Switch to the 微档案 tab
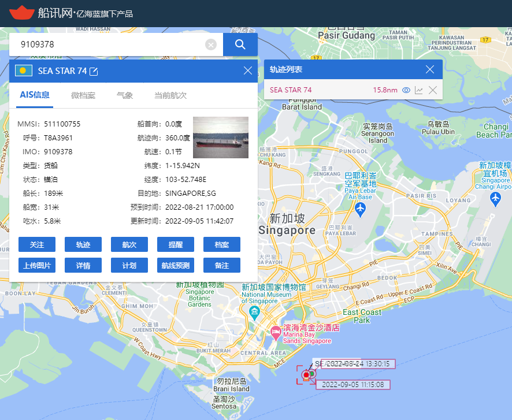Image resolution: width=512 pixels, height=420 pixels. click(83, 95)
